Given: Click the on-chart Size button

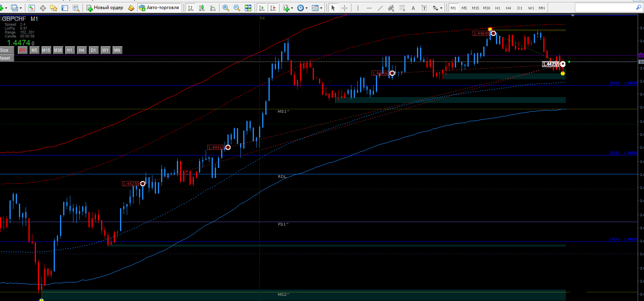Looking at the screenshot, I should click(x=7, y=50).
